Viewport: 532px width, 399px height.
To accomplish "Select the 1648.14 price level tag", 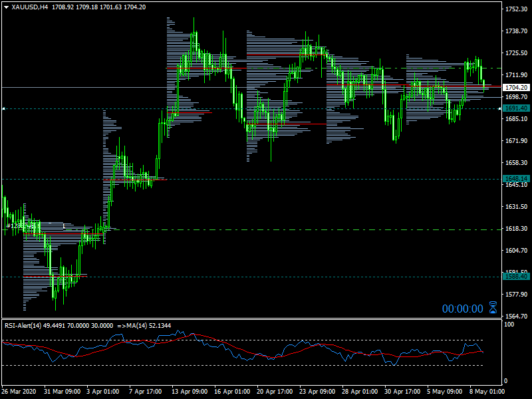I will coord(516,179).
